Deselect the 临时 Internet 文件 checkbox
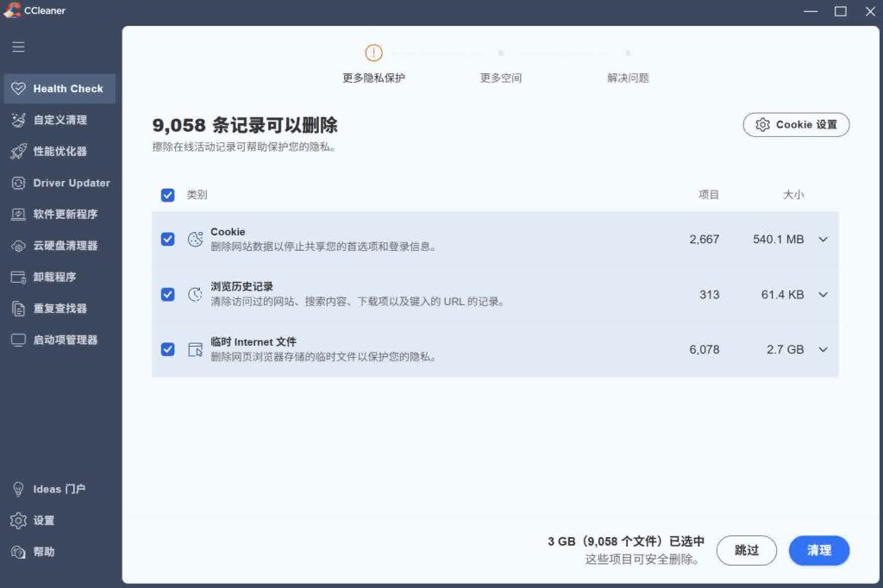883x588 pixels. point(168,349)
